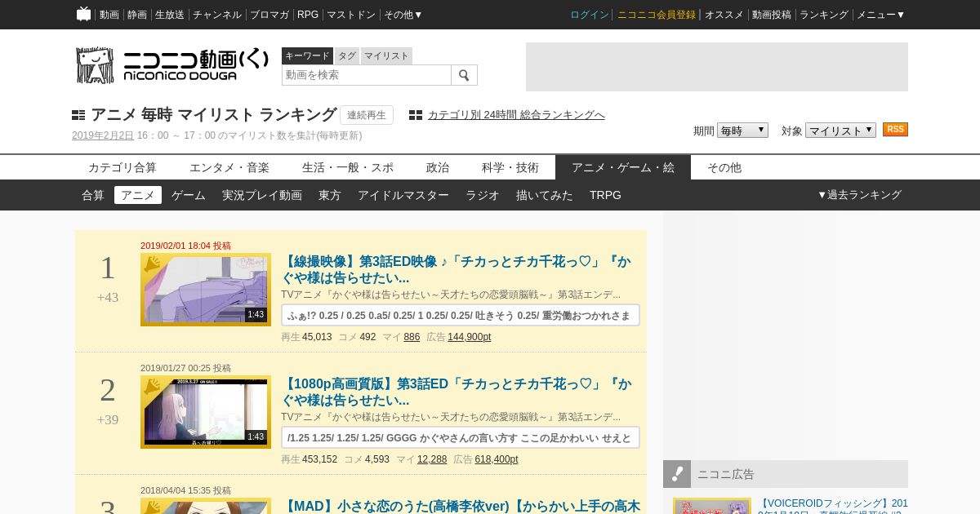Viewport: 980px width, 514px height.
Task: Select ゲーム subcategory
Action: coord(189,195)
